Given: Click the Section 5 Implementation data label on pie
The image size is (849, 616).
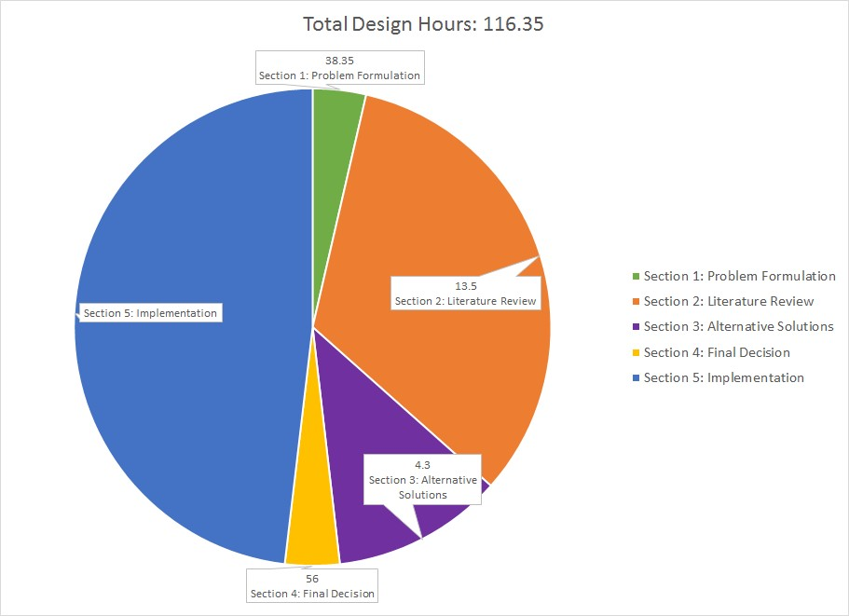Looking at the screenshot, I should [150, 313].
